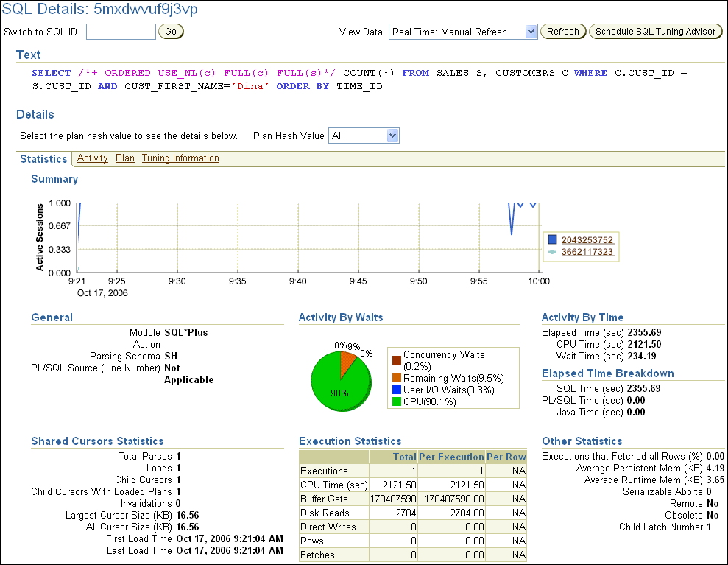Click the Go button beside SQL ID field
728x565 pixels.
pyautogui.click(x=171, y=32)
